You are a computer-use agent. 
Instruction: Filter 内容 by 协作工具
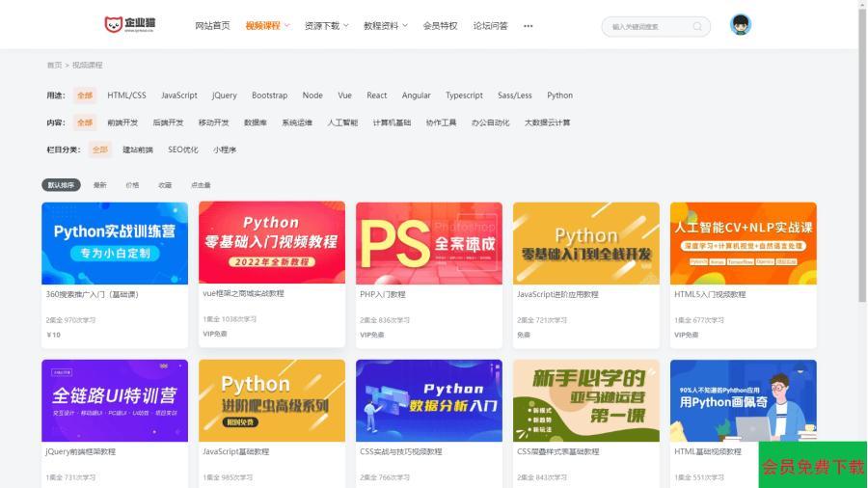[441, 122]
